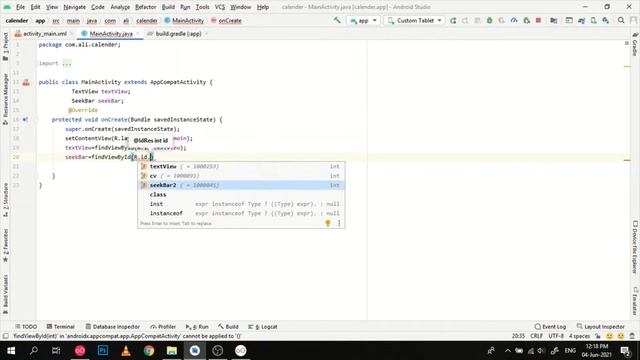Screen dimensions: 640x360
Task: Open the app run configuration dropdown
Action: [x=363, y=20]
